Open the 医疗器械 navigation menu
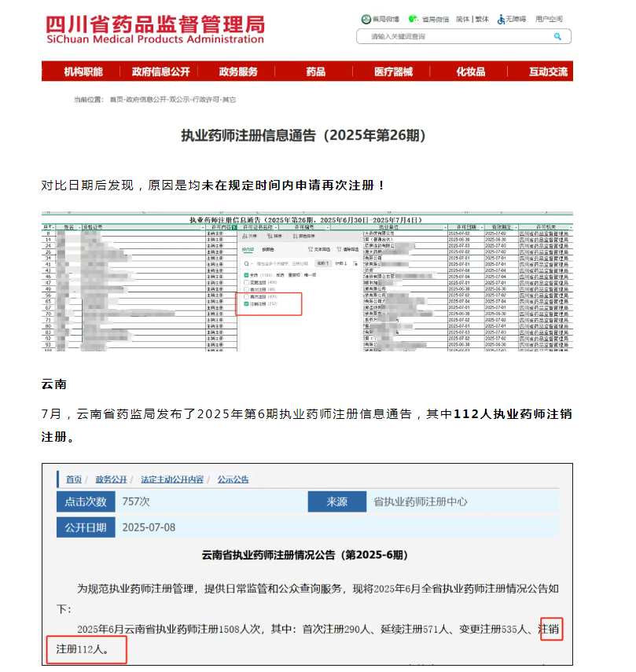Image resolution: width=636 pixels, height=672 pixels. click(393, 72)
